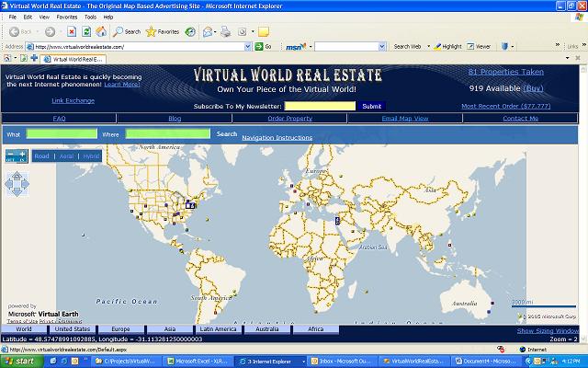
Task: Click the IE Forward arrow button
Action: point(50,32)
